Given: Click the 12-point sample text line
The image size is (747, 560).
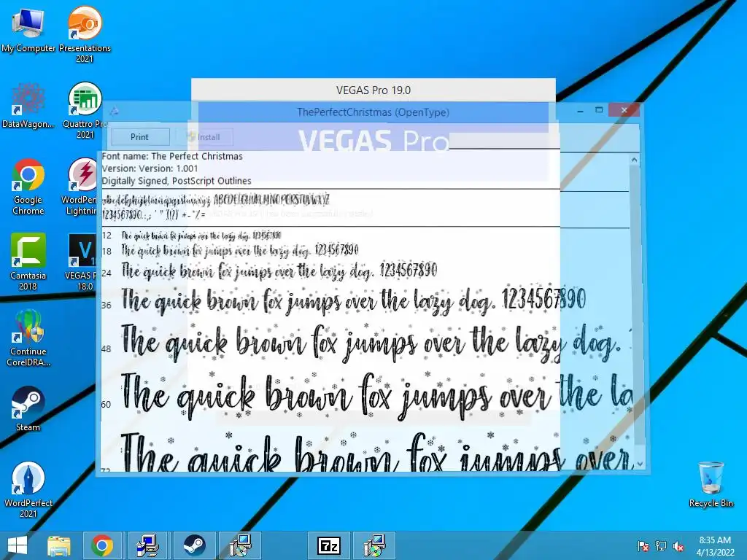Looking at the screenshot, I should point(201,236).
